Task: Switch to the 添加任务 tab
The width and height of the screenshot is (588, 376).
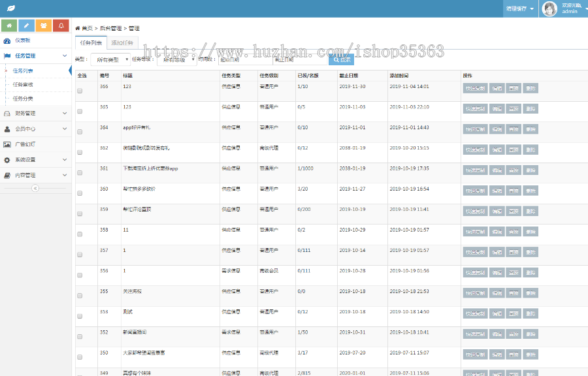Action: [x=122, y=42]
